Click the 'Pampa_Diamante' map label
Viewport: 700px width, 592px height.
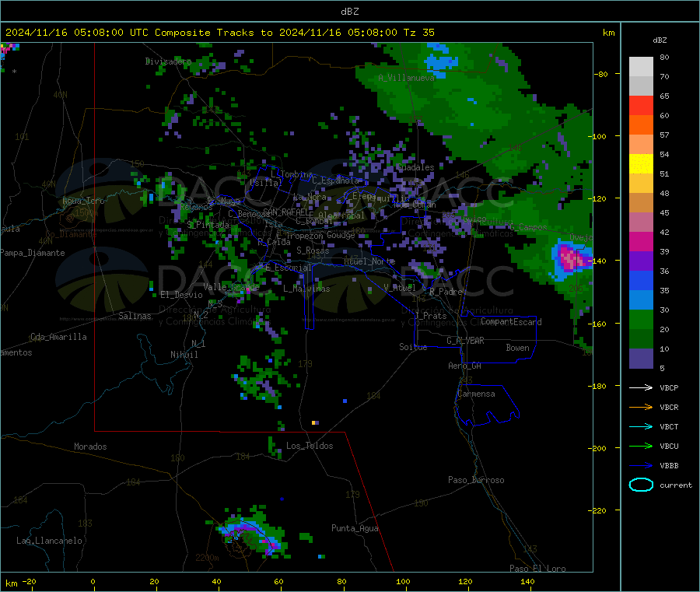pos(32,253)
